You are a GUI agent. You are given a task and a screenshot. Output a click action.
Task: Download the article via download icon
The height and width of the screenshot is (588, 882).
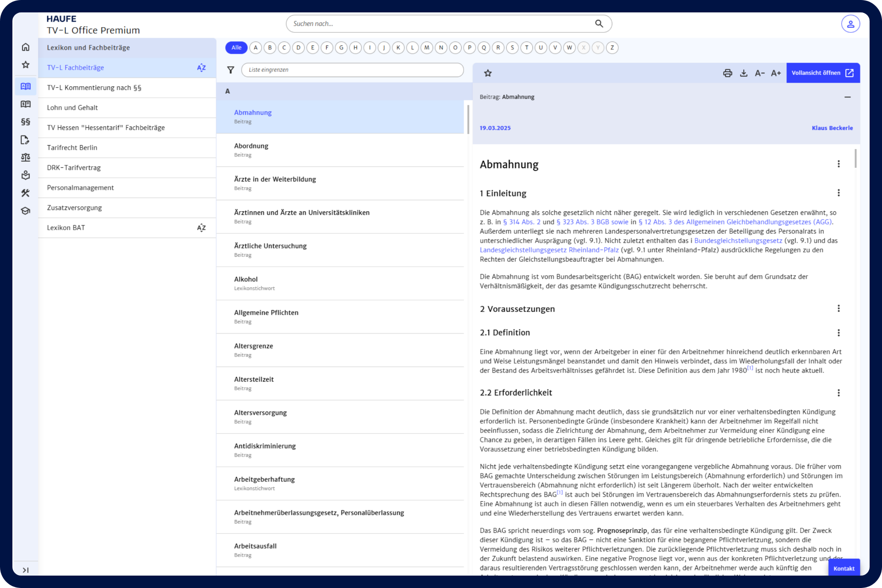tap(744, 73)
